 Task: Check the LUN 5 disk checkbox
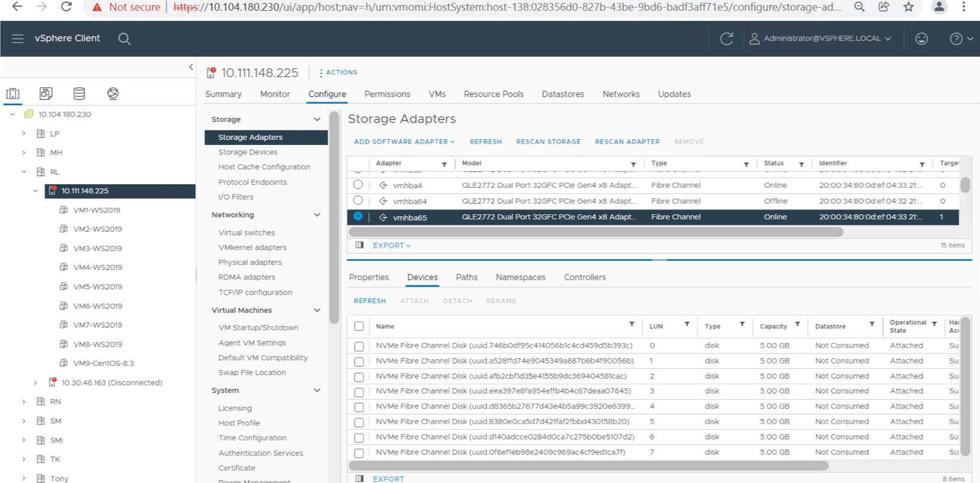(x=359, y=423)
